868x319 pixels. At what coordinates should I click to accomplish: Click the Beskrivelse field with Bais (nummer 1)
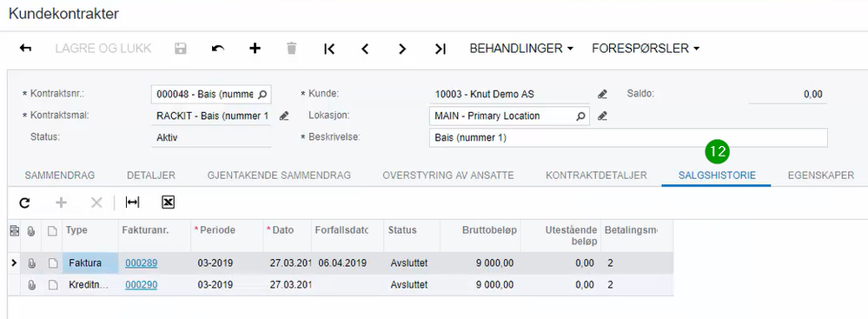(628, 138)
